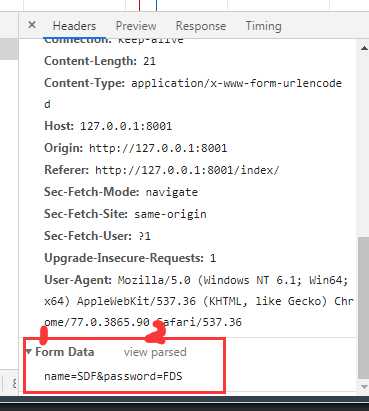
Task: Click the Upgrade-Insecure-Requests header row
Action: point(130,258)
